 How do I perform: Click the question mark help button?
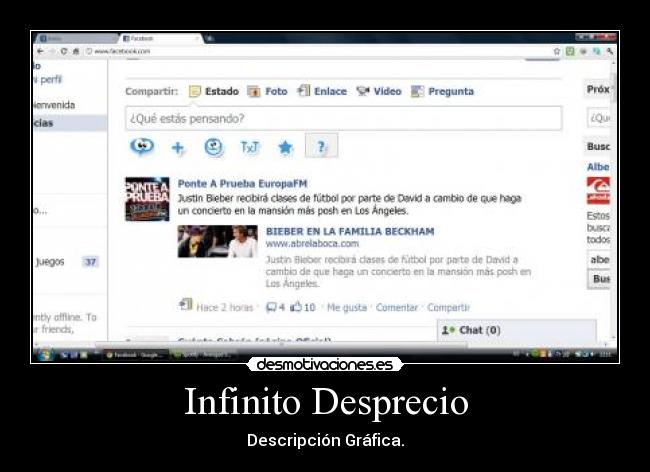[321, 146]
